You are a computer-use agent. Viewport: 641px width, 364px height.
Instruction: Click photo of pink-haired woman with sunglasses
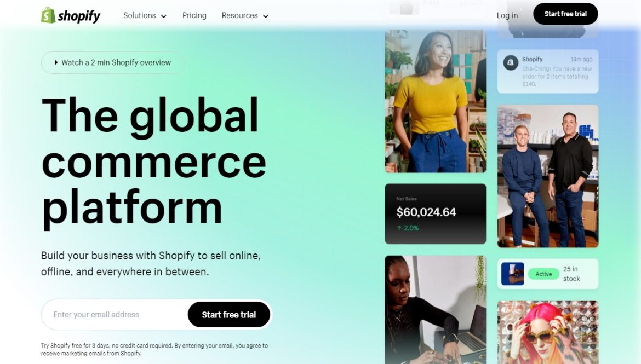(548, 332)
